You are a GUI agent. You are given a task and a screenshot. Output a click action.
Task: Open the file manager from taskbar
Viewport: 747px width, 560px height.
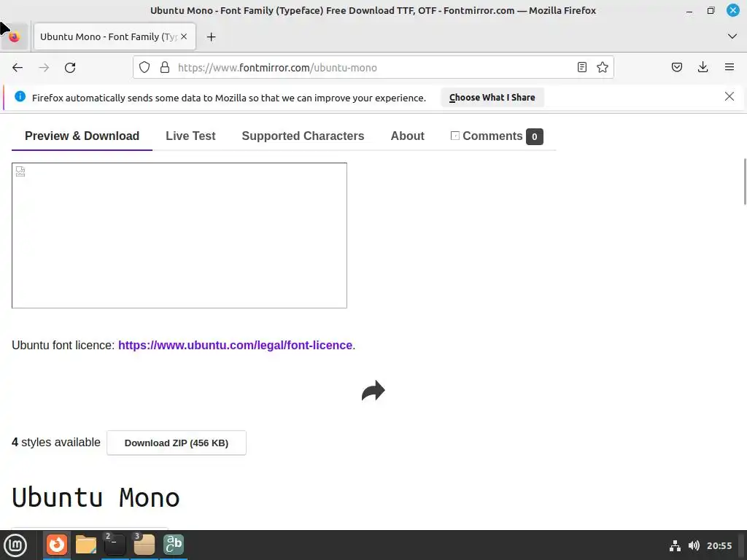coord(86,545)
